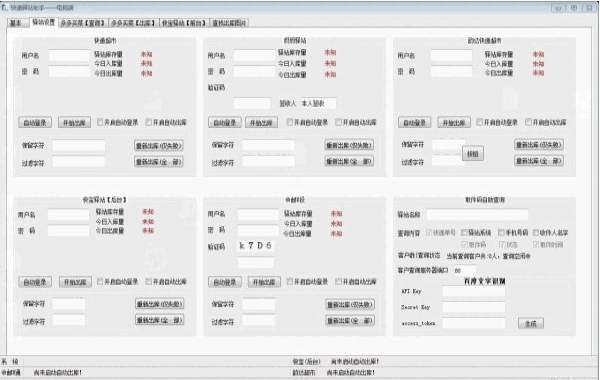600x380 pixels.
Task: Focus the 用户名 field in 快宝驿站【后台】 panel
Action: pos(68,215)
